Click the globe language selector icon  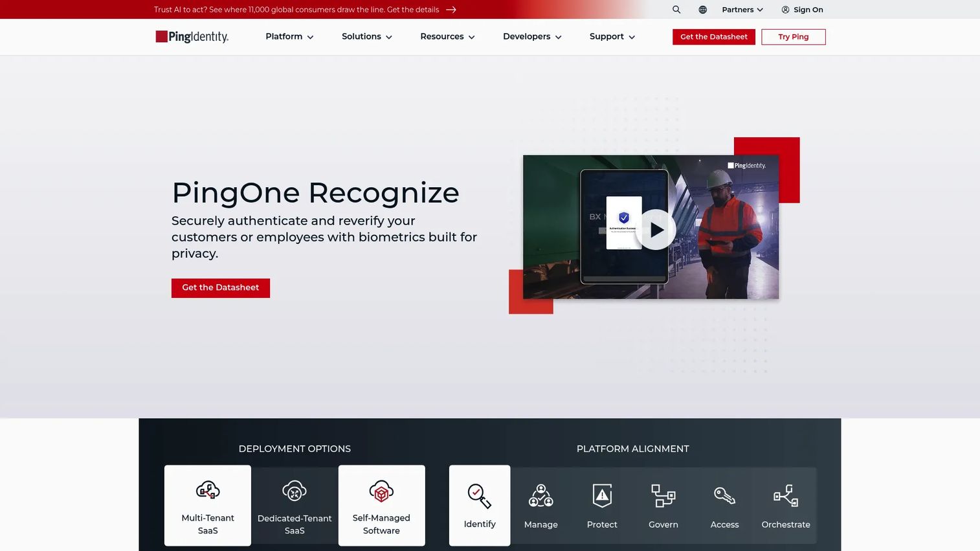point(702,10)
